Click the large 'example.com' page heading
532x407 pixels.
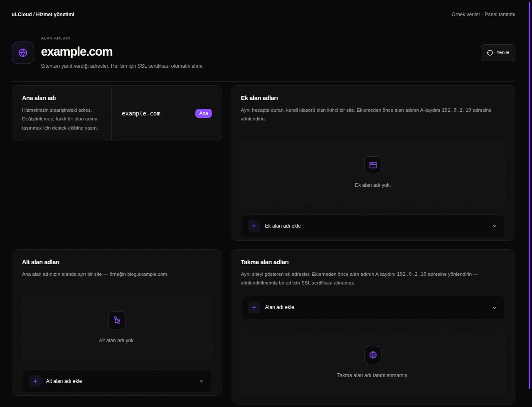tap(77, 51)
